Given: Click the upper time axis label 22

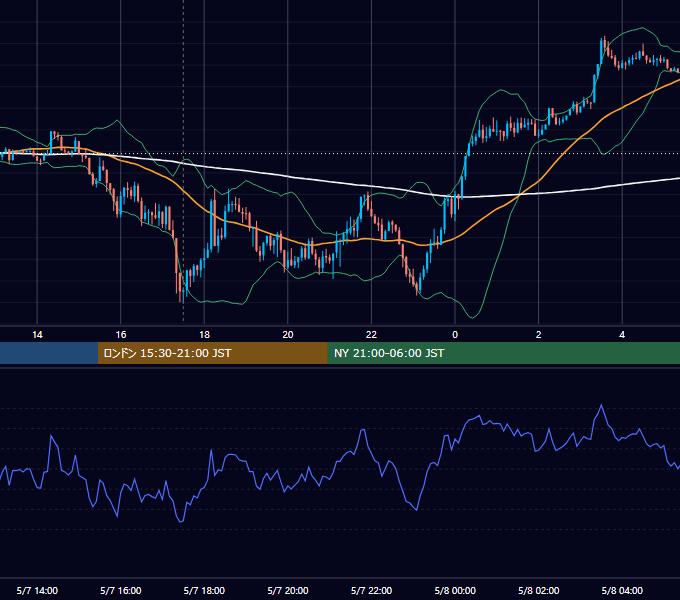Looking at the screenshot, I should (371, 335).
